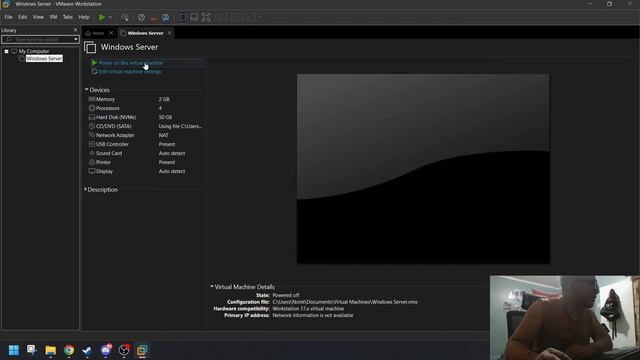Click the configuration file path text
640x360 pixels.
345,302
